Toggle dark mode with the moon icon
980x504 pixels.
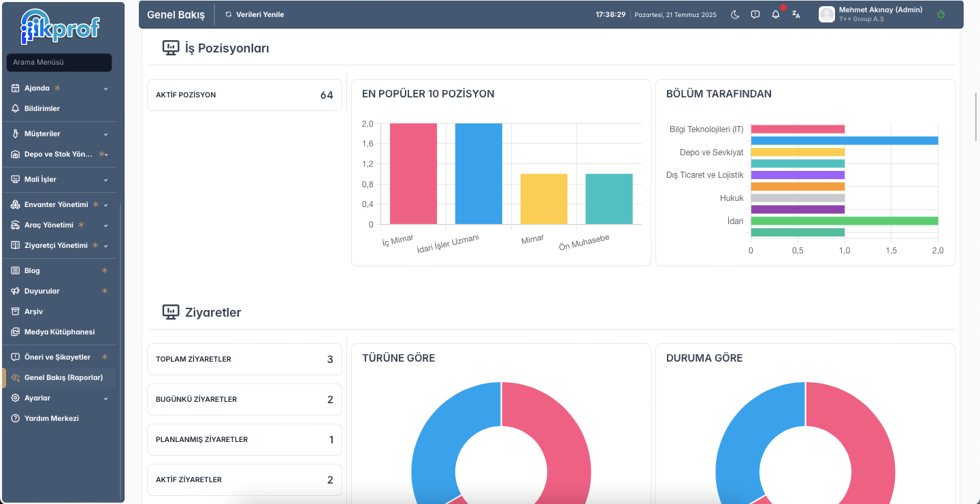735,14
